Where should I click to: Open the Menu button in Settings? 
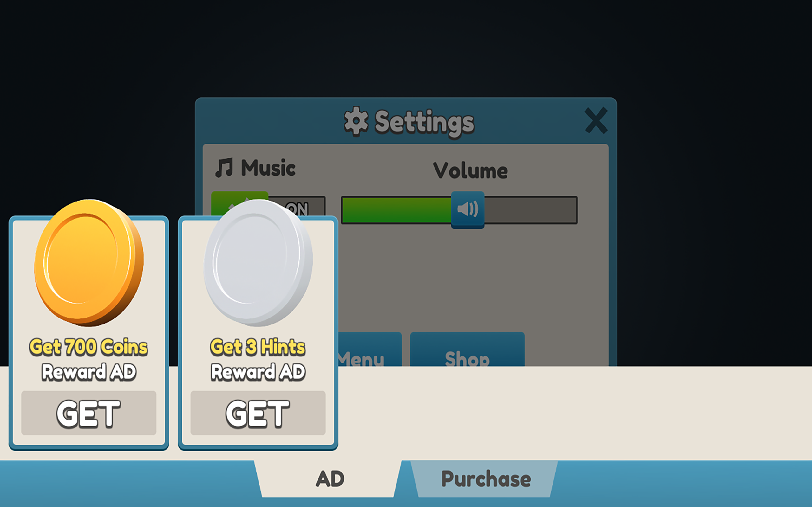pyautogui.click(x=370, y=350)
